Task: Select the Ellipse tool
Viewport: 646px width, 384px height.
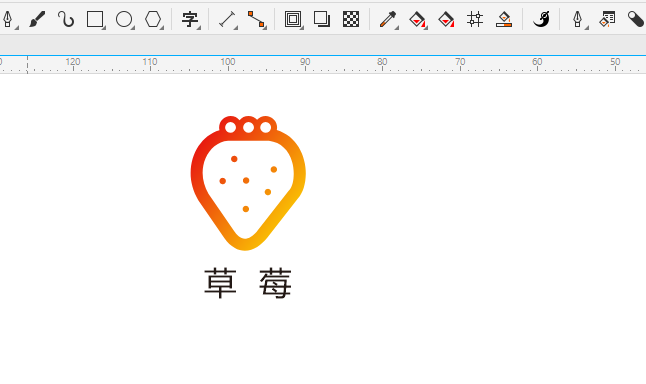Action: [x=124, y=19]
